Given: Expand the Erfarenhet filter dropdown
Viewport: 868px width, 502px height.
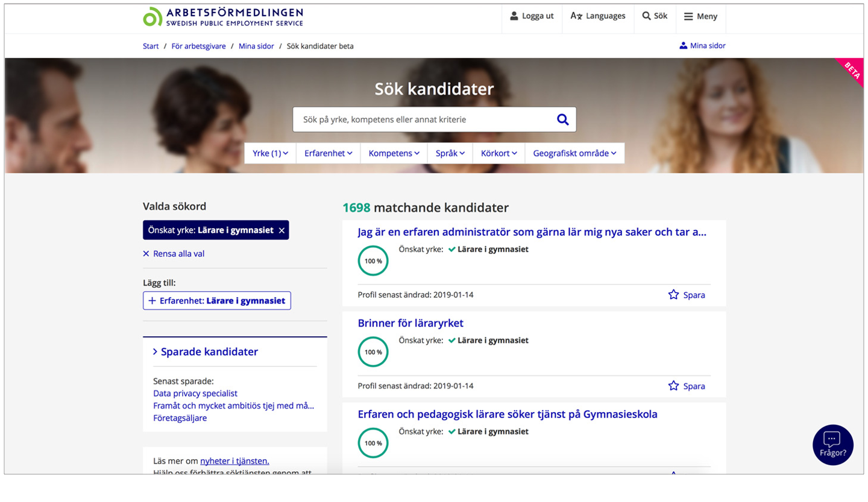Looking at the screenshot, I should [x=328, y=153].
